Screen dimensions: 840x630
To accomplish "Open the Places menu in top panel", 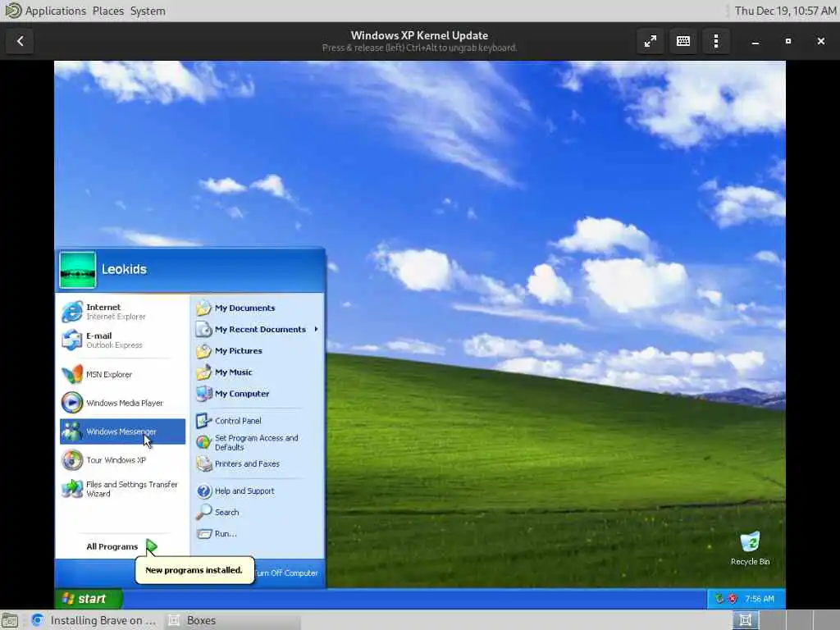I will (x=107, y=11).
